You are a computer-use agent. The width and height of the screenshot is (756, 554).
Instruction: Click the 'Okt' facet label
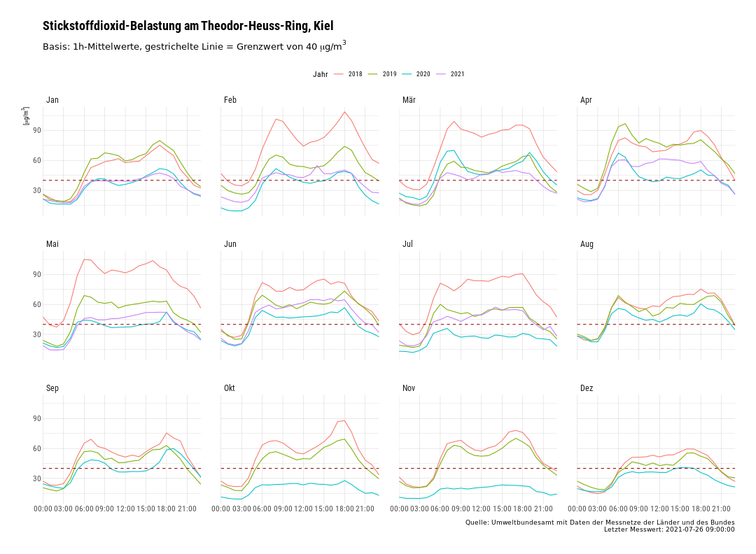[x=230, y=388]
